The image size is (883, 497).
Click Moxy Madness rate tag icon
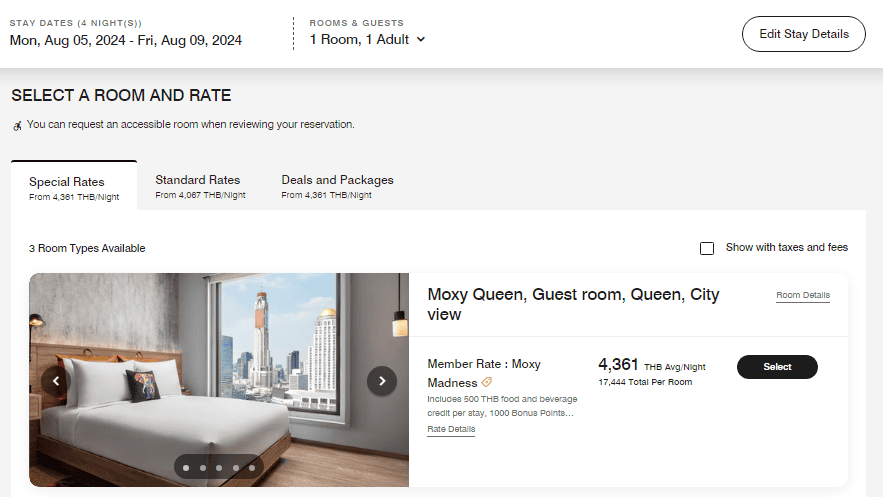tap(487, 382)
